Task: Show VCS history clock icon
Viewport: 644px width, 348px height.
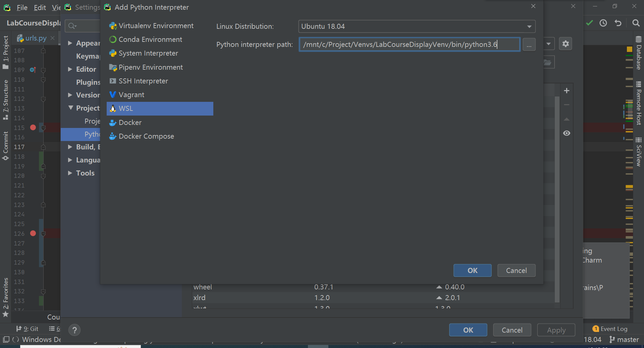Action: (x=603, y=23)
